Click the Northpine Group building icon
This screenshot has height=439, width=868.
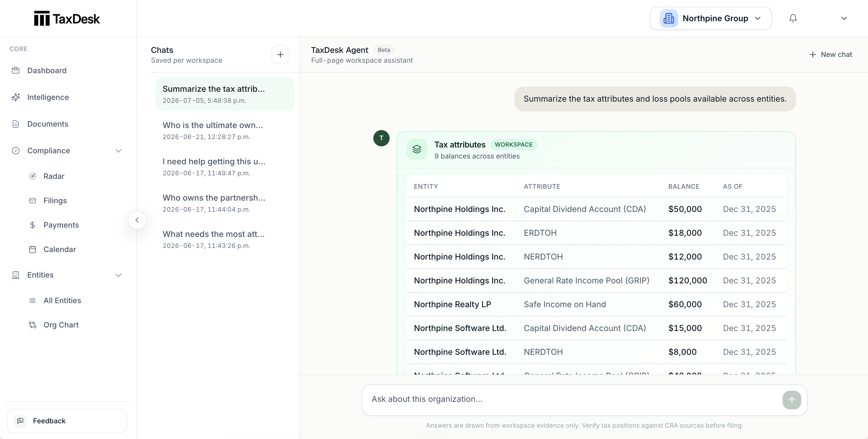point(669,18)
